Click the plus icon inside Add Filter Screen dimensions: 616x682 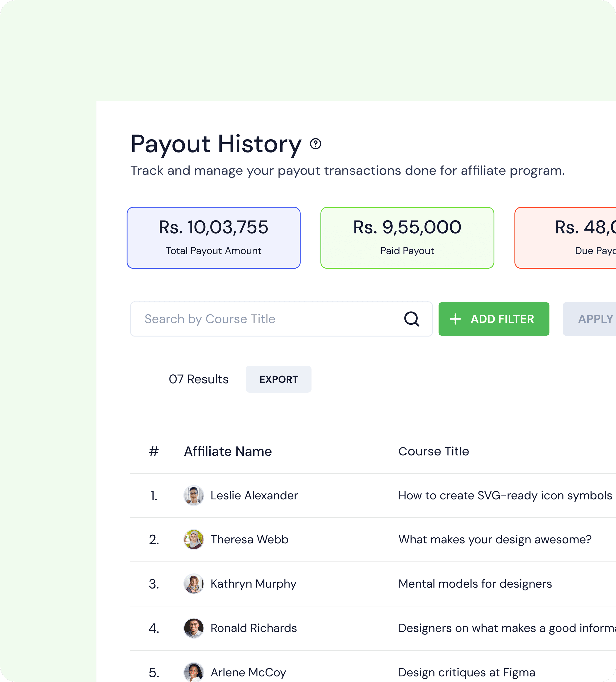click(455, 319)
